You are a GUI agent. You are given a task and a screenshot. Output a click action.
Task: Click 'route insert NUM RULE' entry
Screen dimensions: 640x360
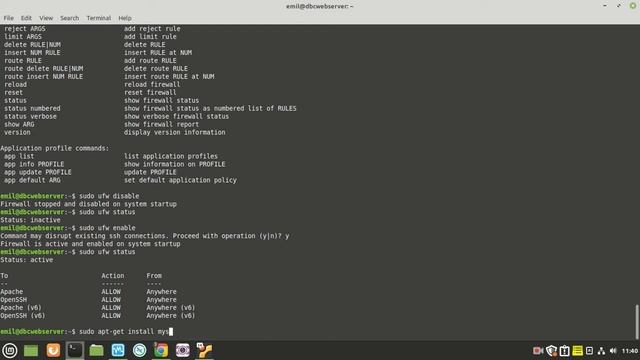click(x=44, y=76)
